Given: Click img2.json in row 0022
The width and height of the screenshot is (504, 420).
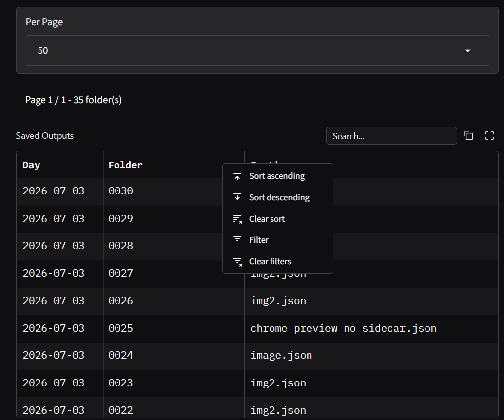Looking at the screenshot, I should coord(371,408).
